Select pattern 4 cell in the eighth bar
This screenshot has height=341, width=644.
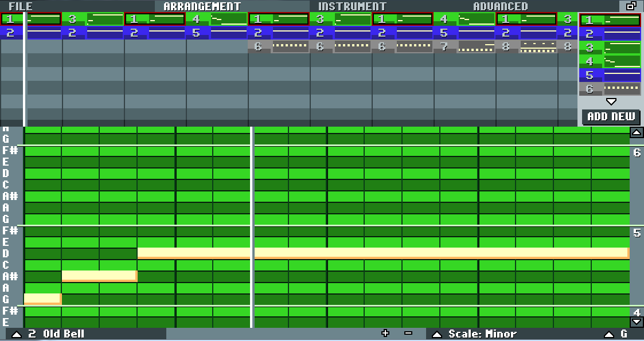click(465, 19)
